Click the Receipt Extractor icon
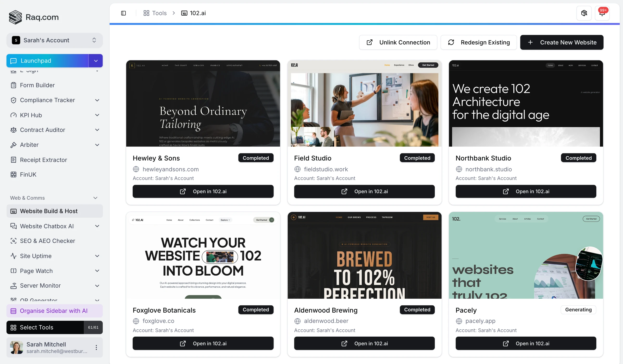Image resolution: width=623 pixels, height=364 pixels. click(x=14, y=160)
